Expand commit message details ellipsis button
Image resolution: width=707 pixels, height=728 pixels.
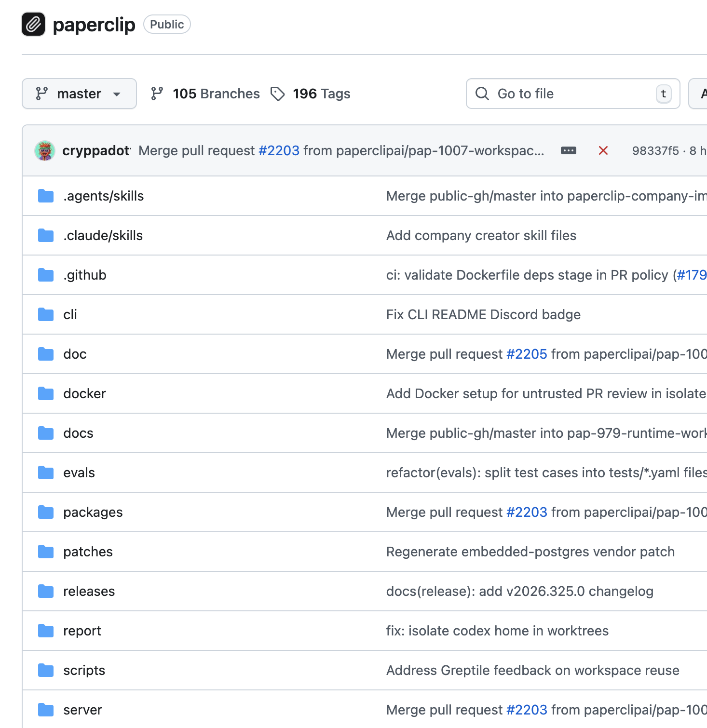point(568,150)
